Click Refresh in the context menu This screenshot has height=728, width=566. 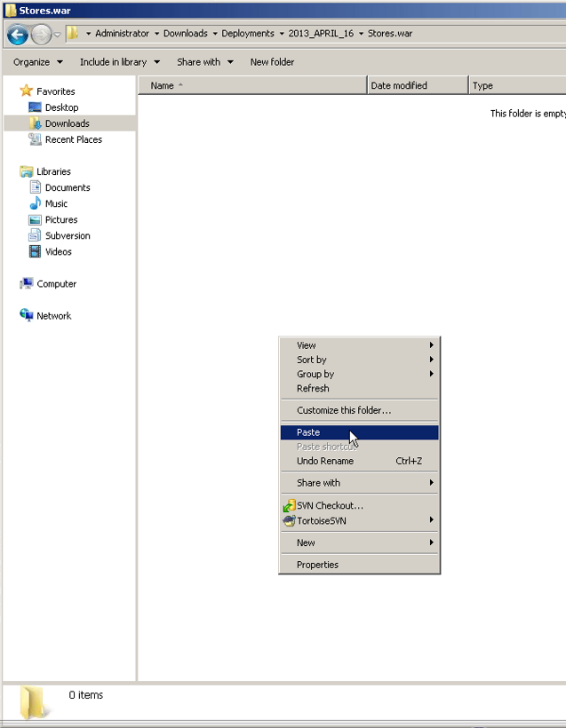click(313, 388)
